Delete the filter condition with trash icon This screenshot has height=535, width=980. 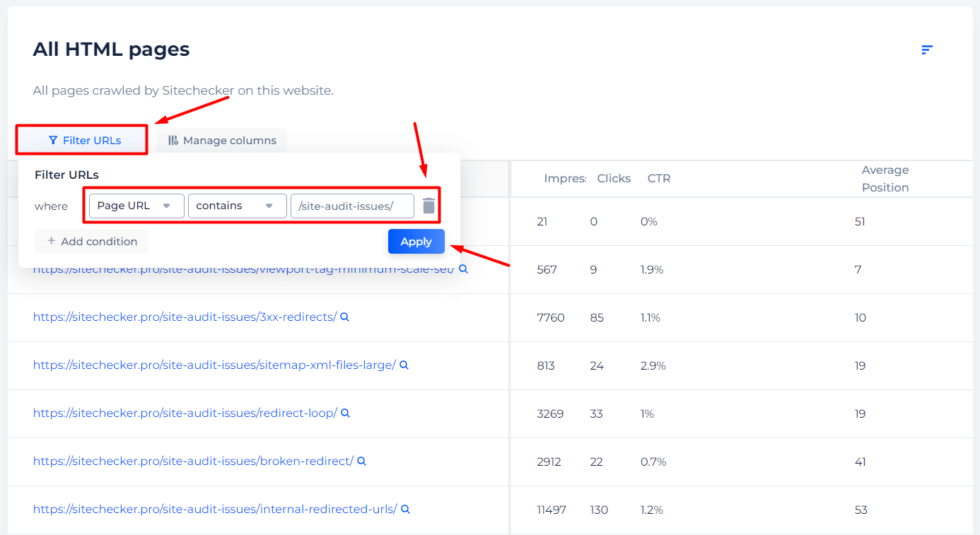click(x=428, y=206)
